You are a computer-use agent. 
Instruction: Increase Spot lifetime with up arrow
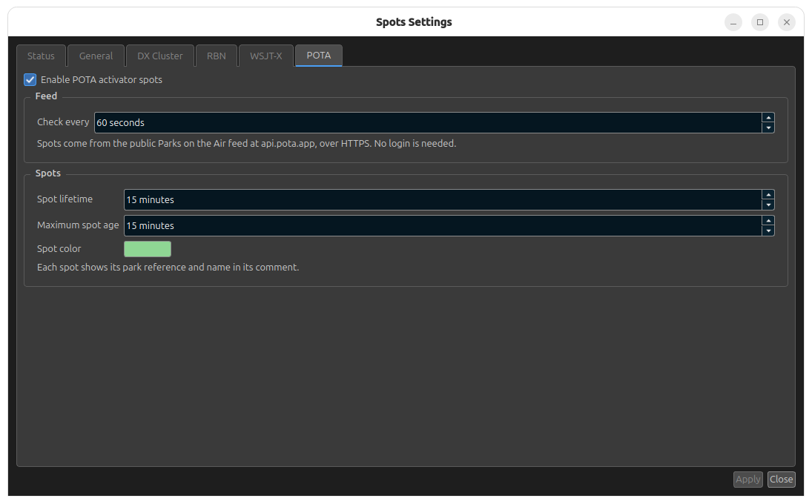point(768,195)
